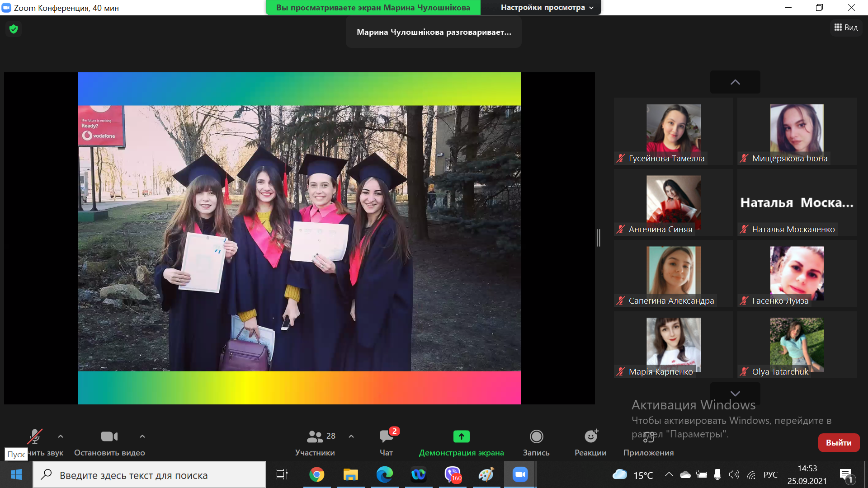
Task: Select Ангелина Синяя video thumbnail
Action: pyautogui.click(x=673, y=202)
